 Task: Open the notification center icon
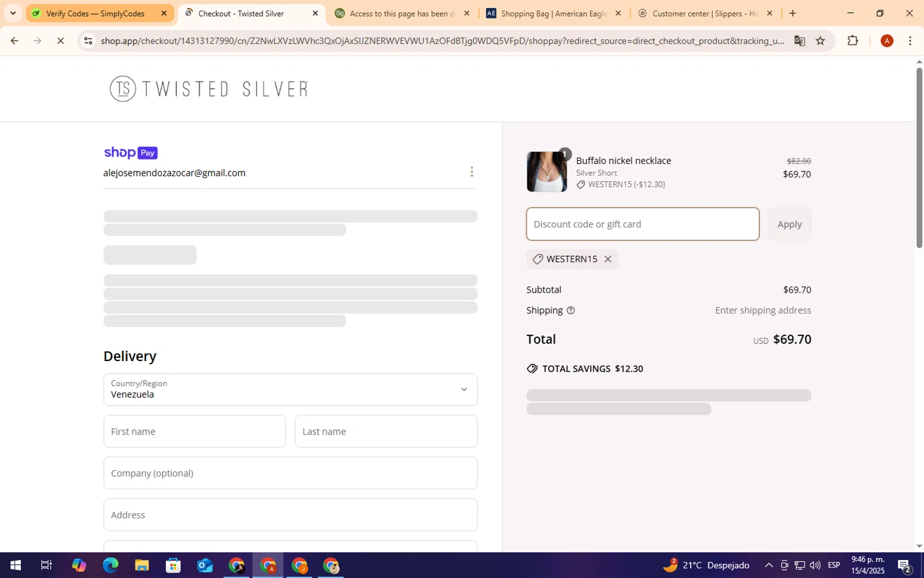pyautogui.click(x=904, y=566)
